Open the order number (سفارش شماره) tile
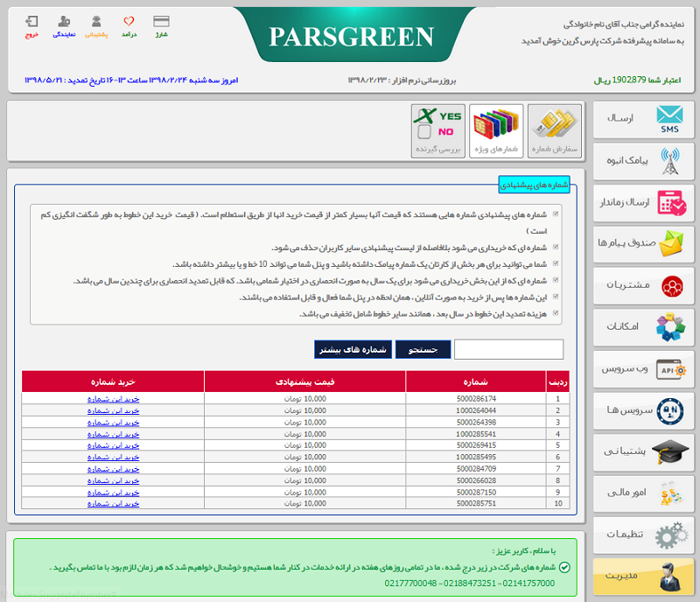The image size is (700, 602). (x=555, y=131)
